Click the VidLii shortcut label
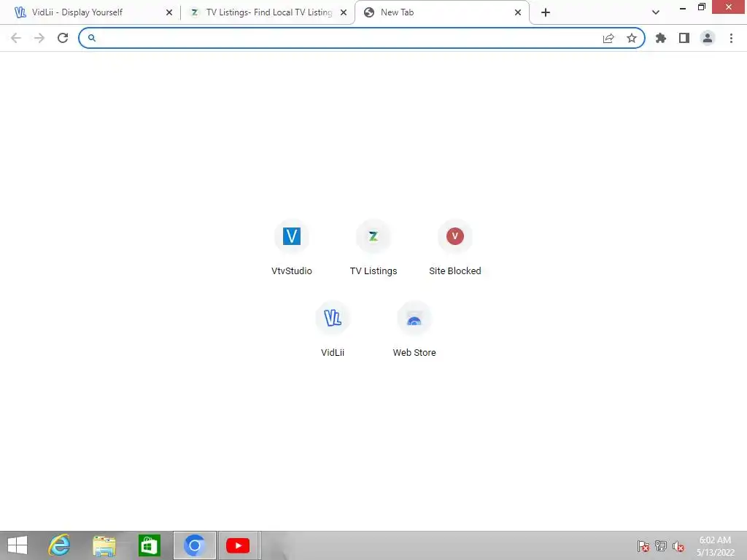The width and height of the screenshot is (747, 560). [x=333, y=353]
